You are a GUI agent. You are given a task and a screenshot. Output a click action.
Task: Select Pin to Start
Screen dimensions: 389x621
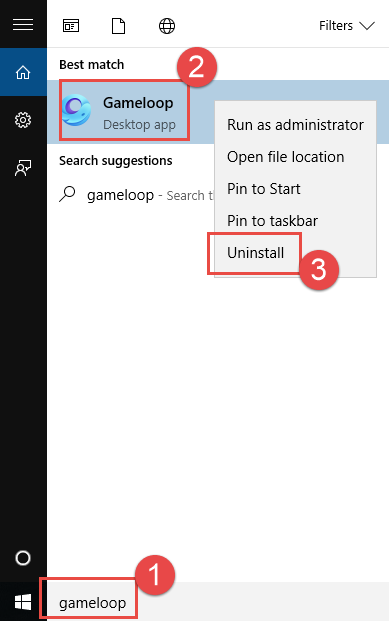(x=295, y=189)
